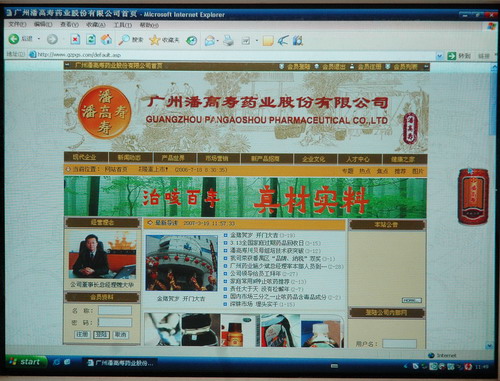
Task: Open the Mail toolbar icon
Action: (210, 41)
